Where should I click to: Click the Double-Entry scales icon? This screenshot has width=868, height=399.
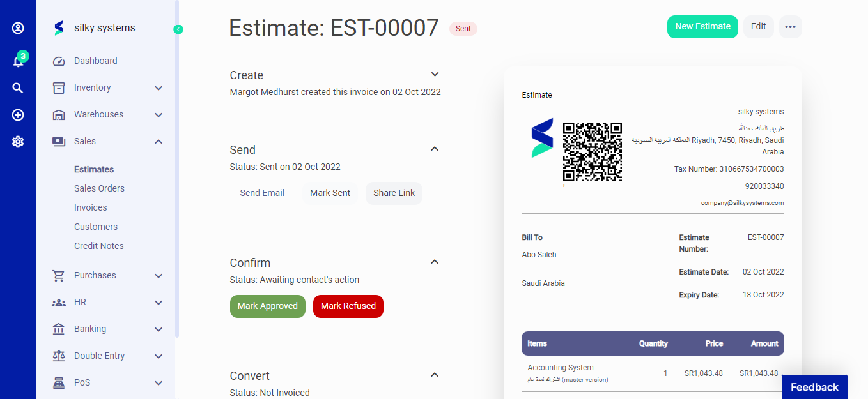[58, 356]
